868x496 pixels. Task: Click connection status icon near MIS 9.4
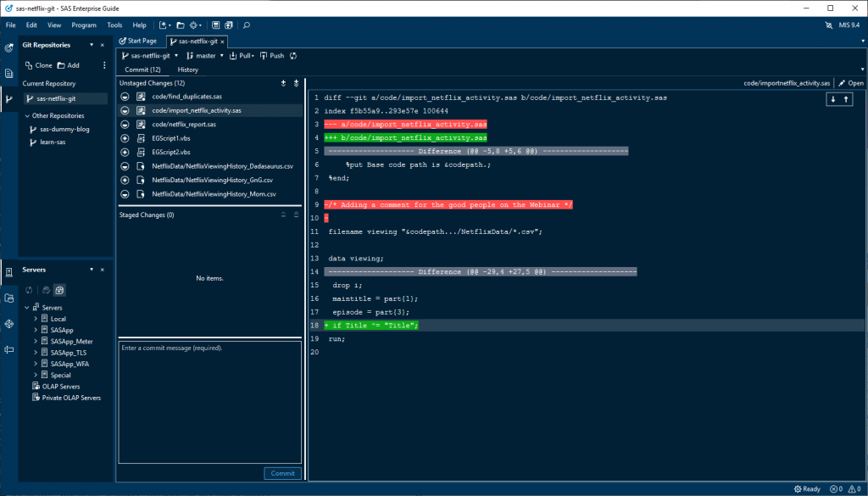click(829, 25)
